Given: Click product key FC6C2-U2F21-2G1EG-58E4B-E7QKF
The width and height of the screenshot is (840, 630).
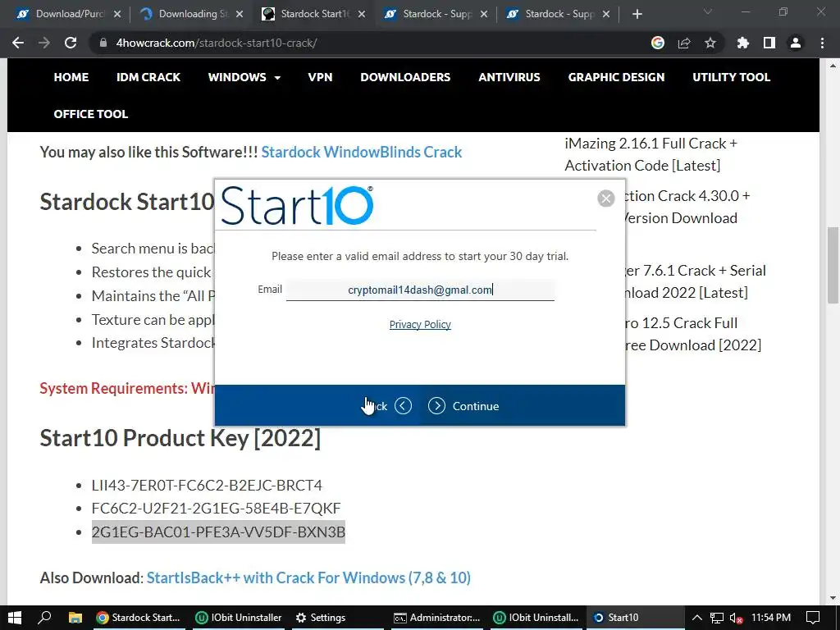Looking at the screenshot, I should (216, 509).
